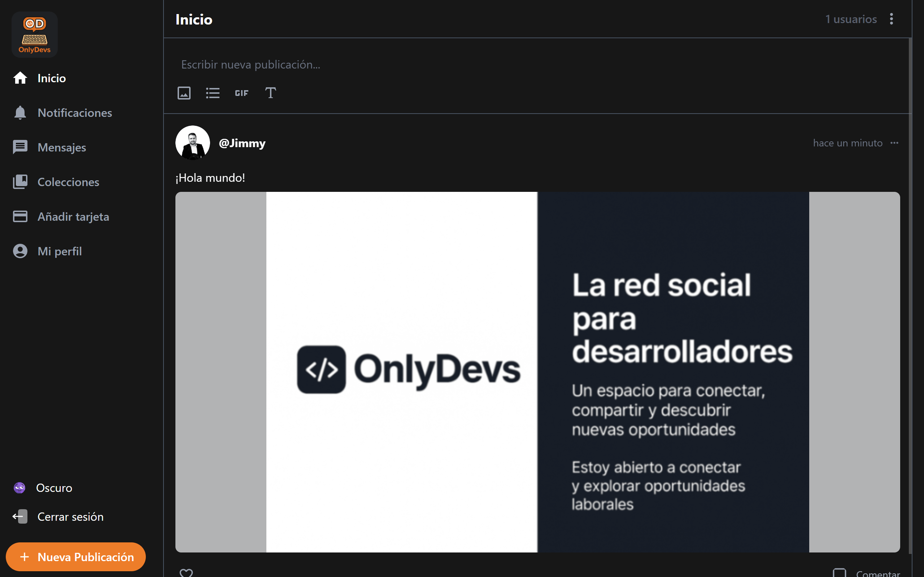This screenshot has height=577, width=924.
Task: Click the poll list icon in composer
Action: click(x=213, y=93)
